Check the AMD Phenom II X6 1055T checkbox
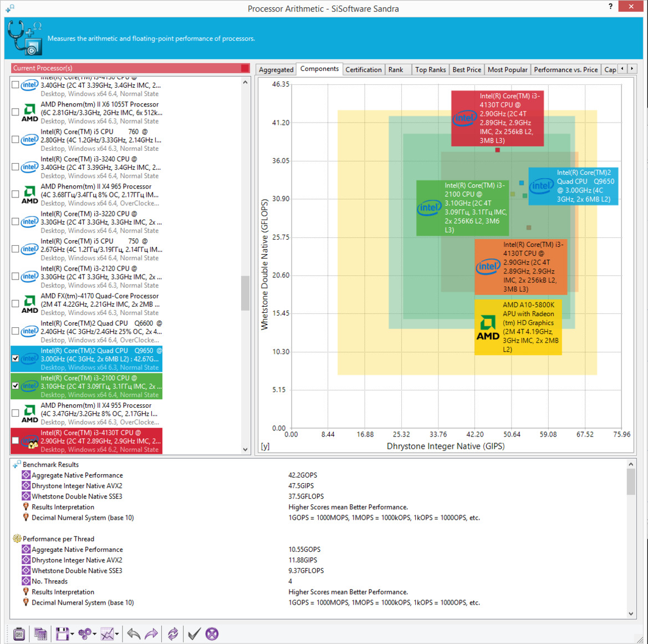648x644 pixels. [16, 112]
